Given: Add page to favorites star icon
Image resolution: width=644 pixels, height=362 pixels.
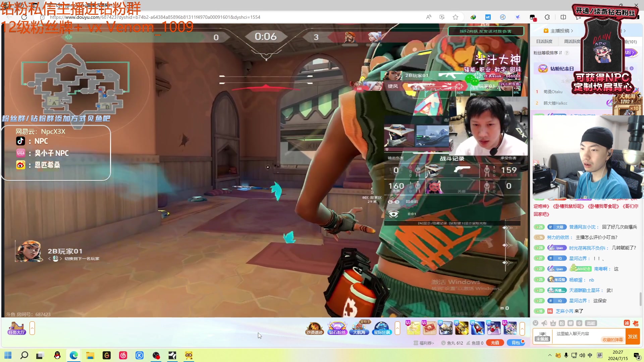Looking at the screenshot, I should (x=455, y=17).
